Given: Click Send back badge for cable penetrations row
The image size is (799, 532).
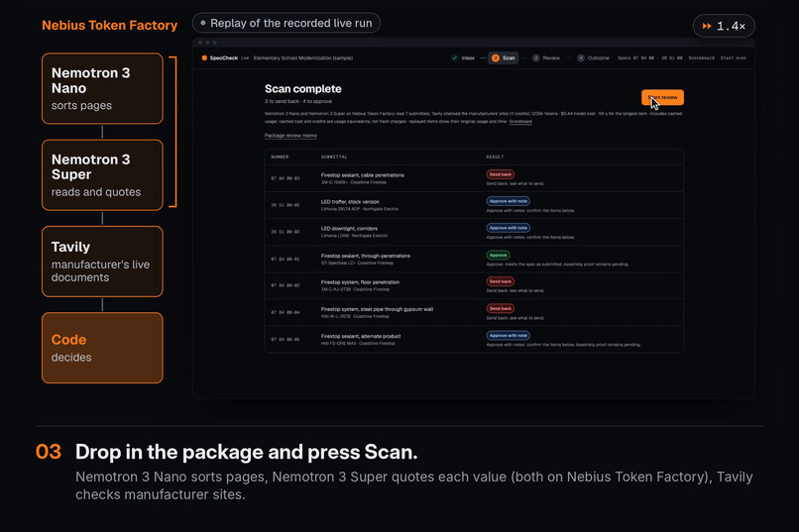Looking at the screenshot, I should 501,174.
